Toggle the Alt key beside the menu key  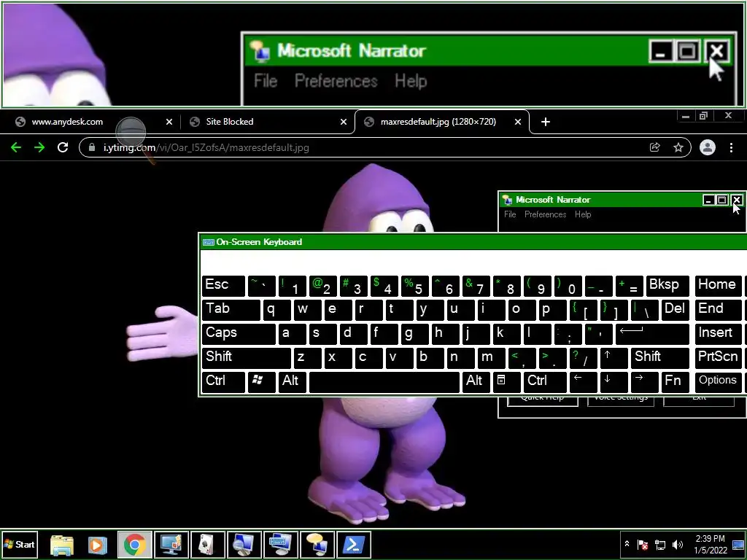pos(476,382)
